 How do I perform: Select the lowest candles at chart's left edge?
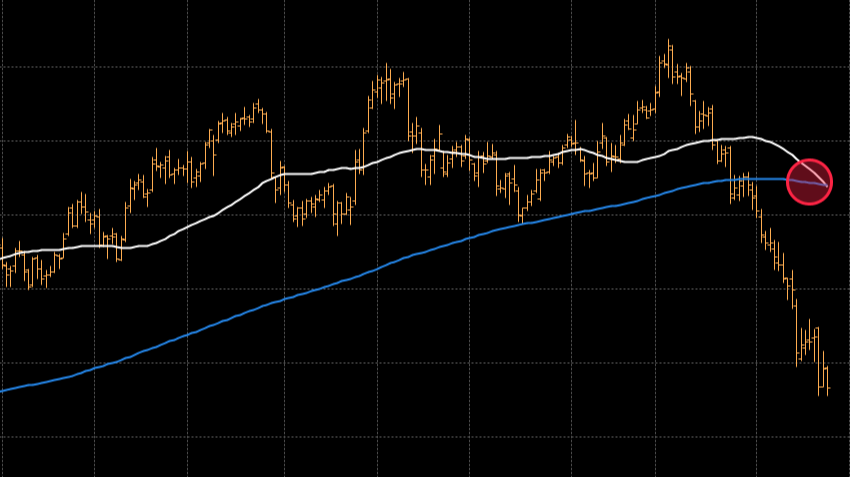pyautogui.click(x=30, y=278)
